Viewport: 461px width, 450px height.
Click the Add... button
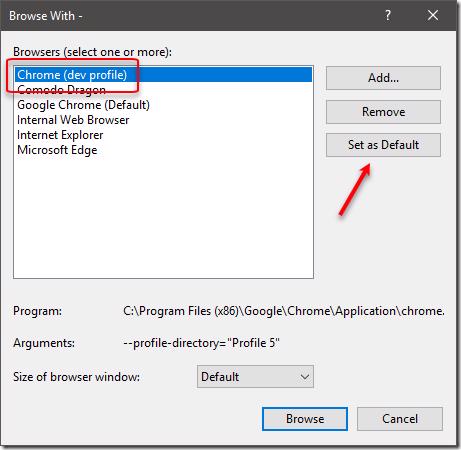[383, 78]
